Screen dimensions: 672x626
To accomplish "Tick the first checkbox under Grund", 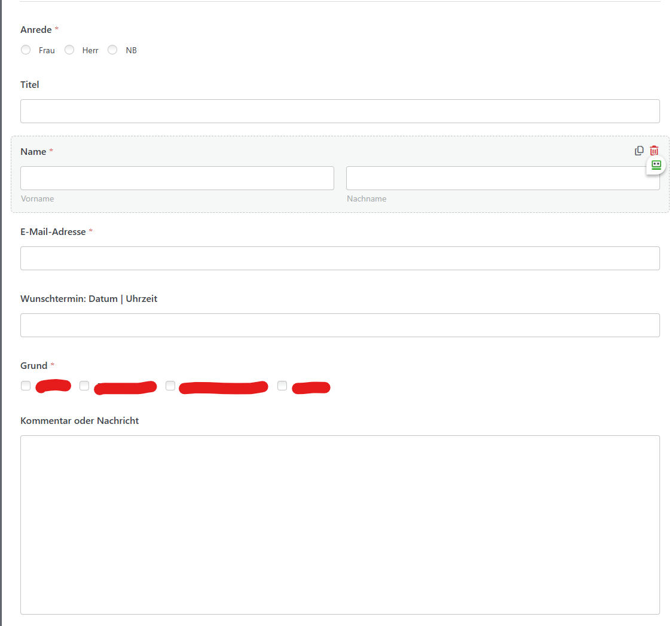I will click(x=26, y=386).
